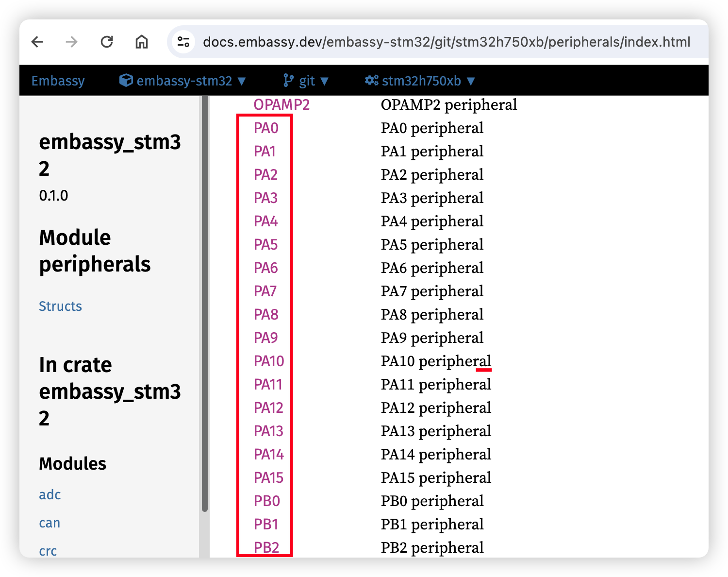Click the browser forward arrow
728x577 pixels.
coord(71,42)
